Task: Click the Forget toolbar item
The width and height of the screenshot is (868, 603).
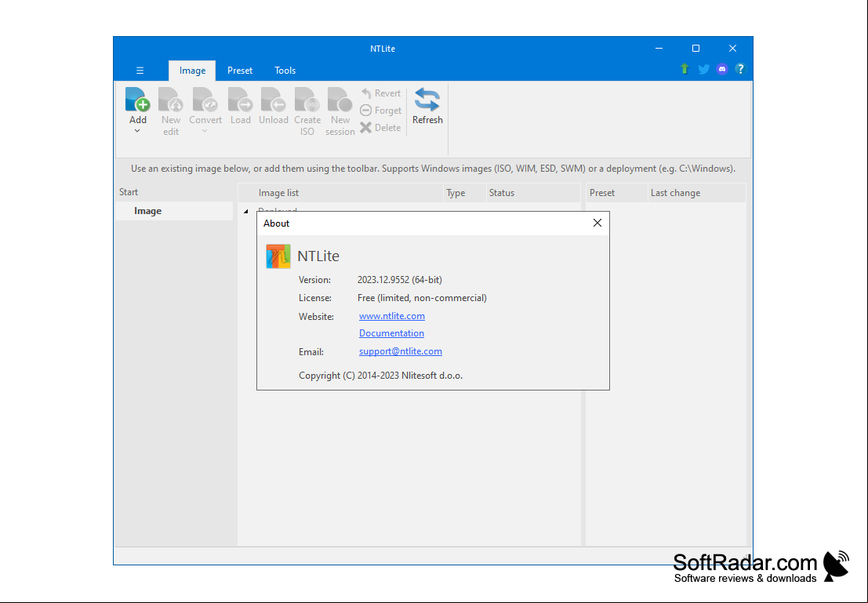Action: (x=381, y=111)
